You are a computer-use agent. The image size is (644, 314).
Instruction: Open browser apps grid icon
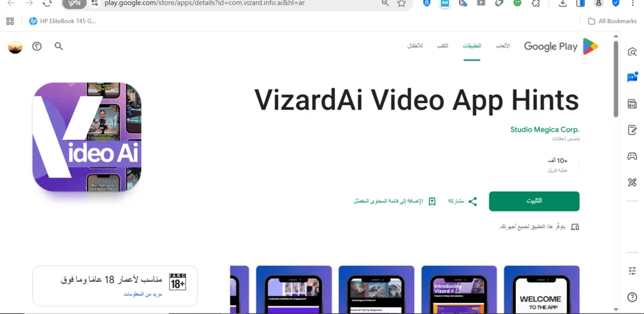point(10,21)
